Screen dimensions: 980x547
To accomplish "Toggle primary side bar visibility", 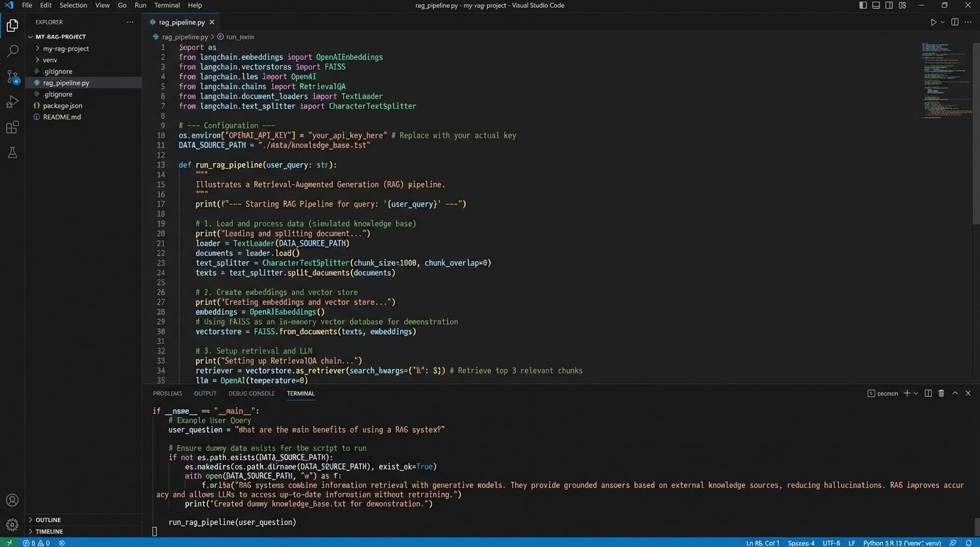I will coord(863,5).
